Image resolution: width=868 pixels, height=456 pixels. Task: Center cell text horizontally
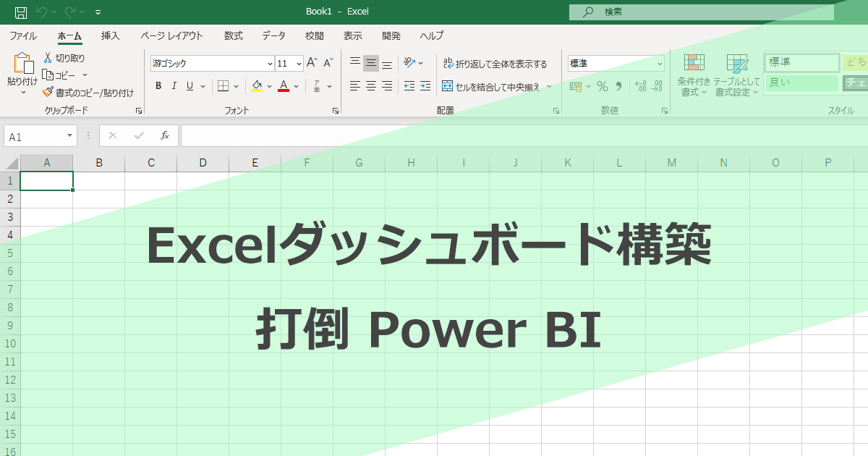click(x=371, y=86)
